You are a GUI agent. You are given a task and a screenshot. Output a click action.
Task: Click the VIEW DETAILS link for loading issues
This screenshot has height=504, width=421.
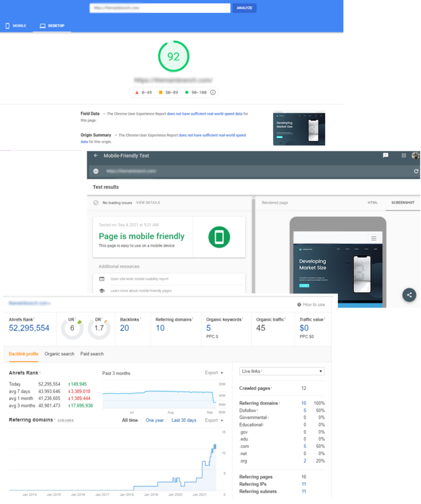pyautogui.click(x=148, y=203)
